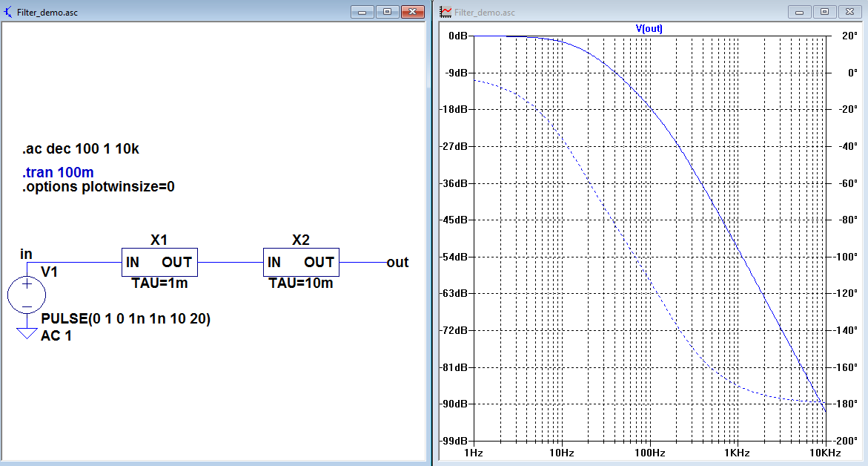Click the OUT pin label of X1
This screenshot has width=868, height=466.
(x=176, y=262)
